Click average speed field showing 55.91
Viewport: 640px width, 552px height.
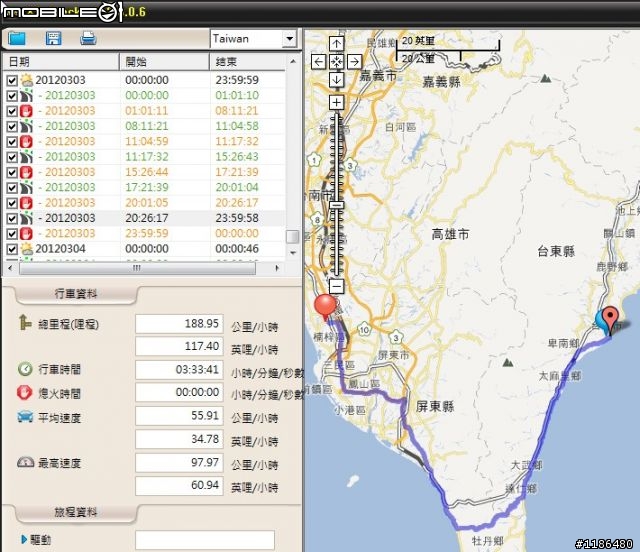[179, 416]
